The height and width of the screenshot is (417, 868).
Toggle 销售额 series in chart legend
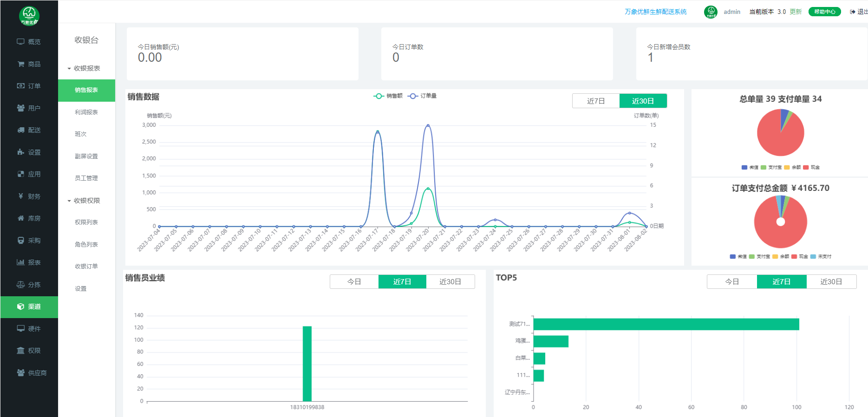(388, 96)
